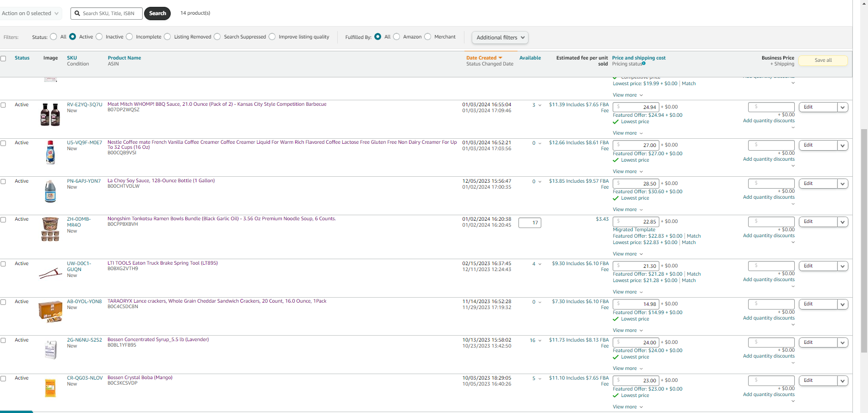Open the Meat Mitch BBQ Sauce product image
Screen dimensions: 868x413
50,114
